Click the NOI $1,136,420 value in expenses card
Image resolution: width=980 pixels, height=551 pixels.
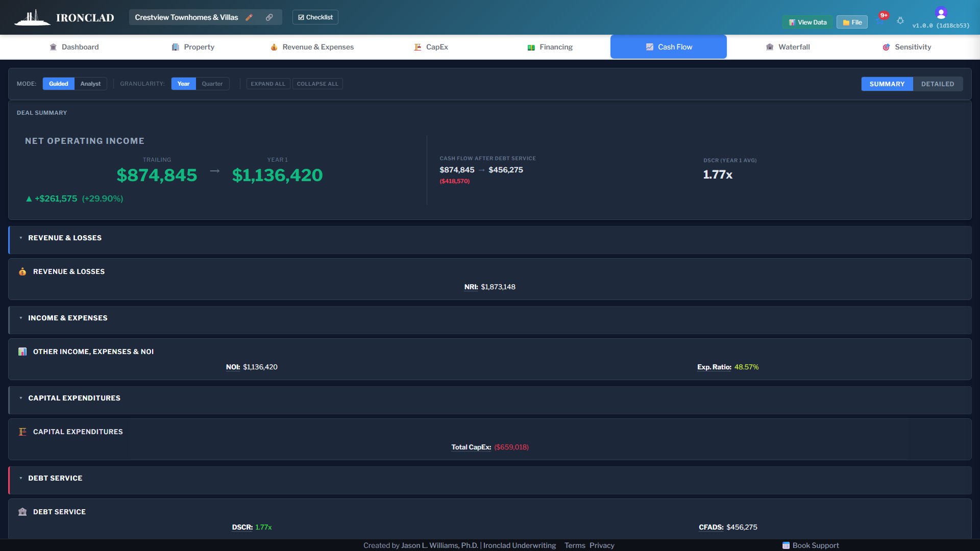260,367
